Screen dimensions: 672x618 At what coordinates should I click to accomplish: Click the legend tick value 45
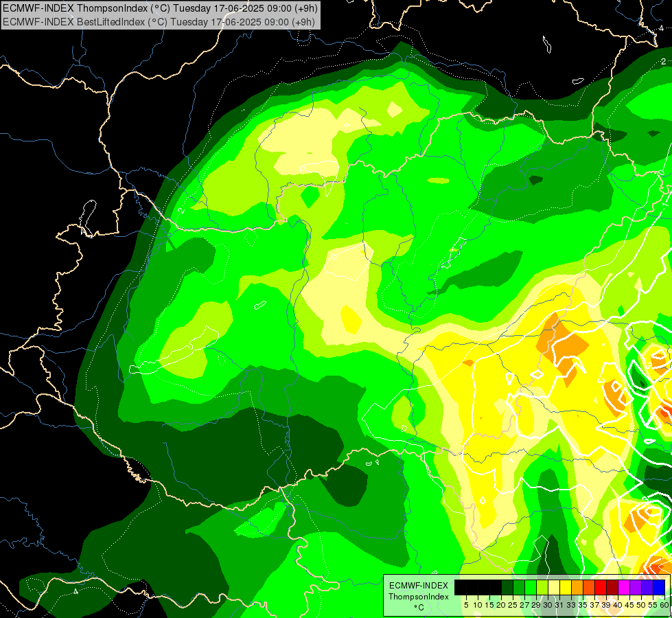click(x=629, y=605)
